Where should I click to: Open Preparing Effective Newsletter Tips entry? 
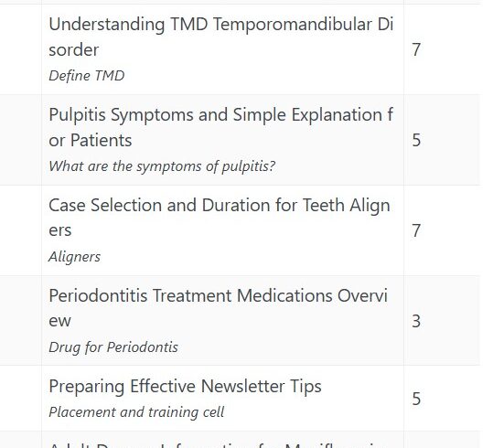click(185, 386)
